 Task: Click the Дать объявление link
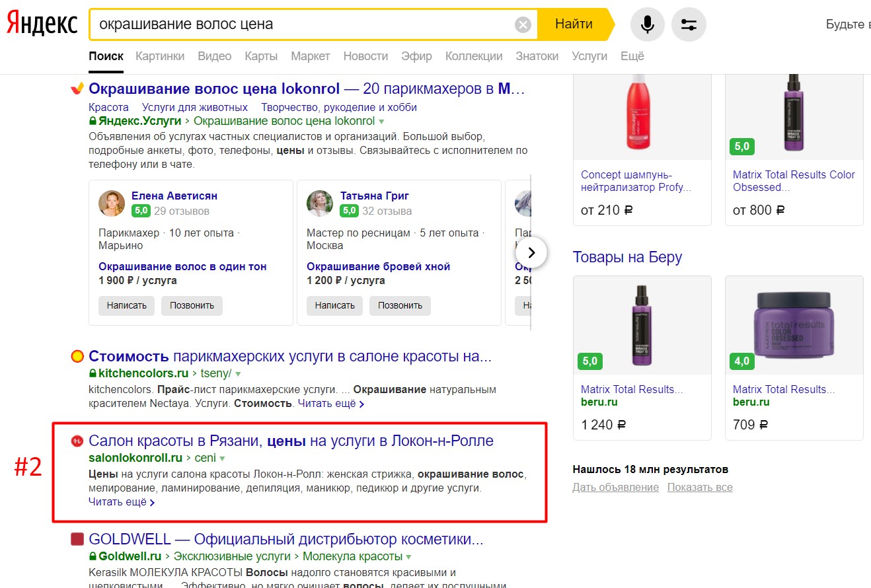click(x=616, y=488)
